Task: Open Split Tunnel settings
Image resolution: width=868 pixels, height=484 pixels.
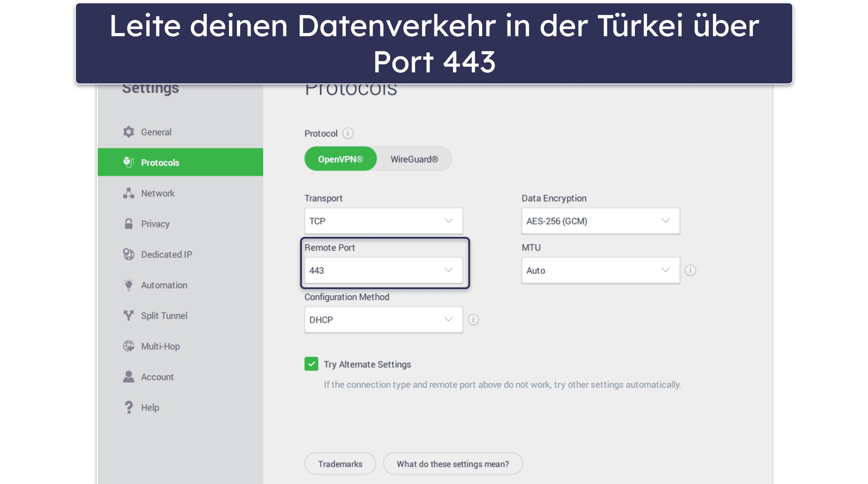Action: coord(180,316)
